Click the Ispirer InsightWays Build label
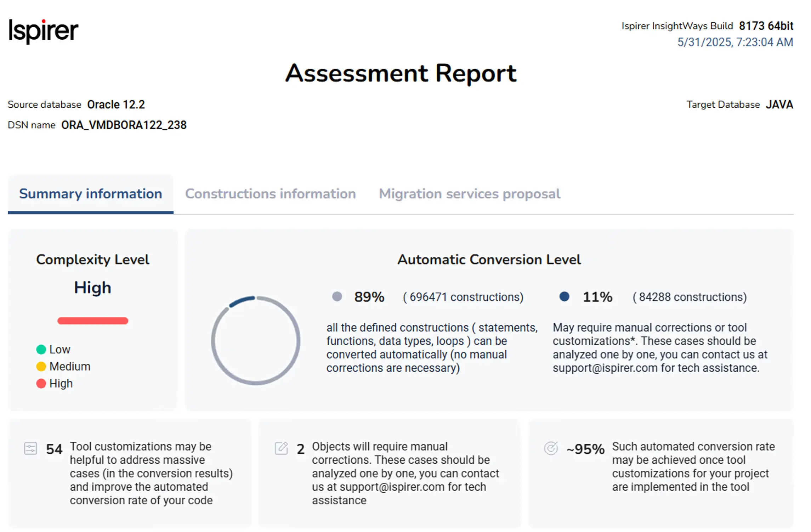 677,26
